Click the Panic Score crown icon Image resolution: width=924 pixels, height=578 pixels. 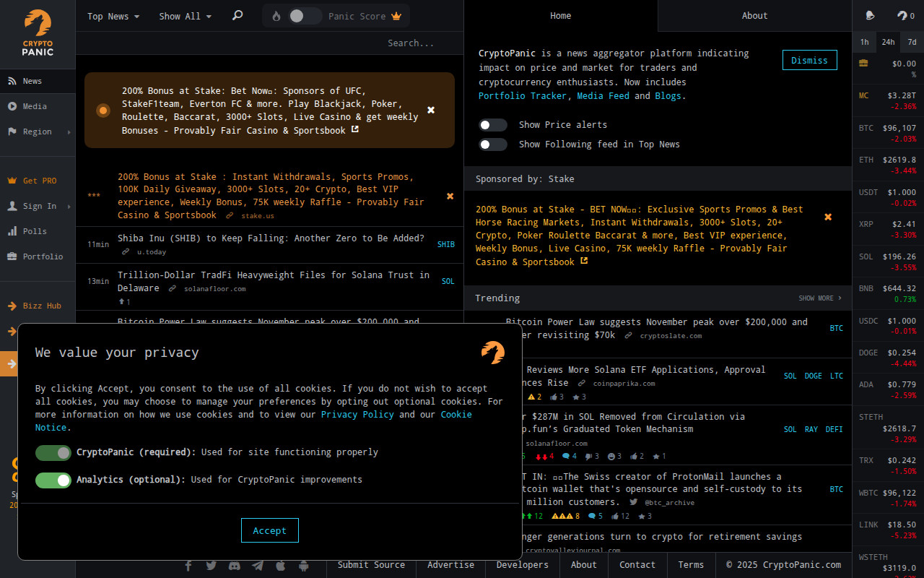396,16
